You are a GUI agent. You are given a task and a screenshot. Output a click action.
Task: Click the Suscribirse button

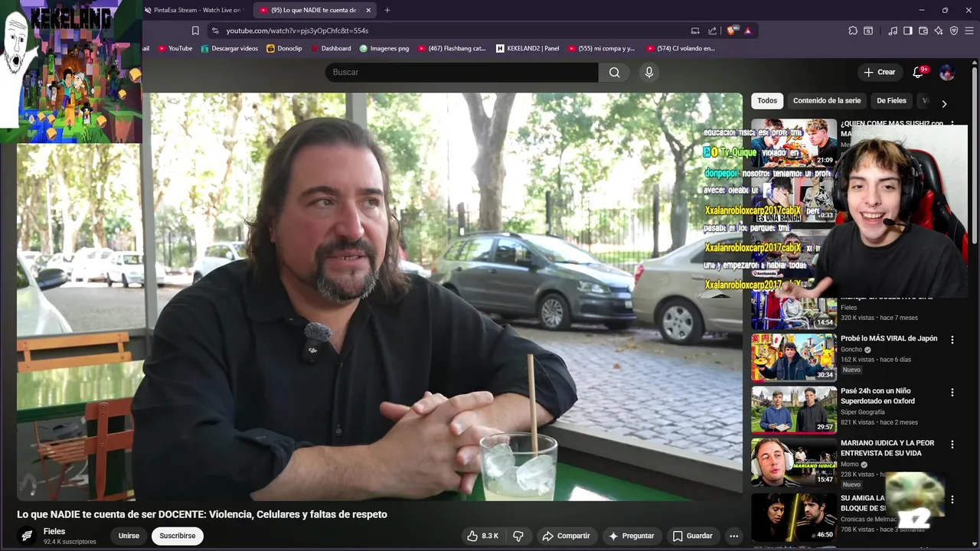178,536
